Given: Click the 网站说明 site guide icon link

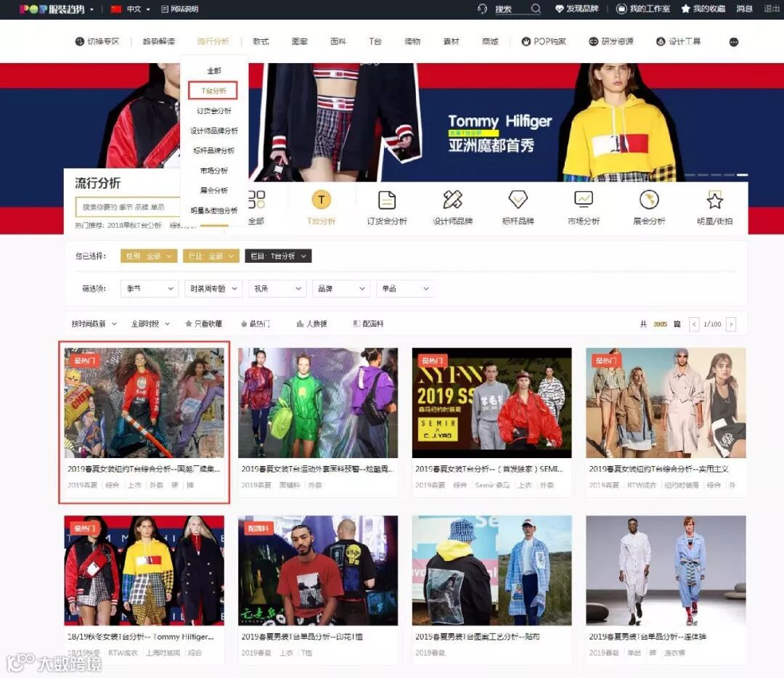Looking at the screenshot, I should [179, 9].
